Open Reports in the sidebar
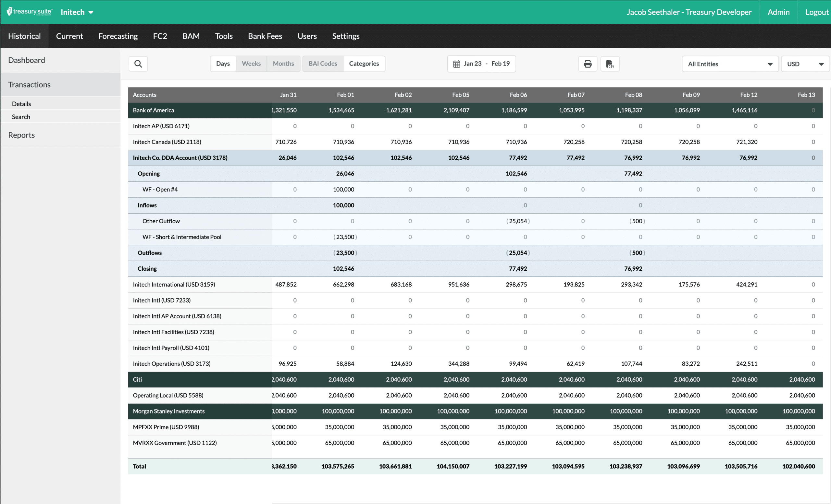This screenshot has width=831, height=504. [x=60, y=135]
